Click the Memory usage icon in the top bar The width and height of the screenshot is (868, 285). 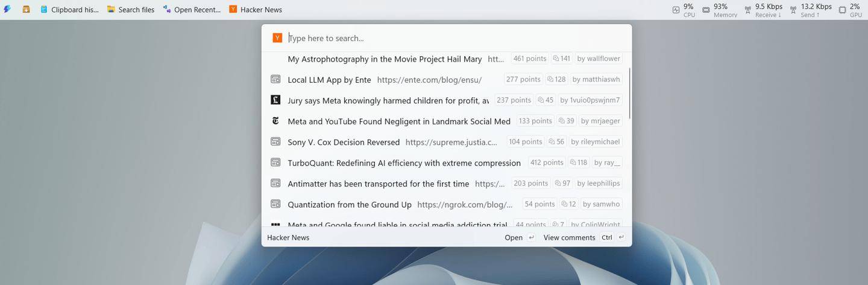(706, 10)
